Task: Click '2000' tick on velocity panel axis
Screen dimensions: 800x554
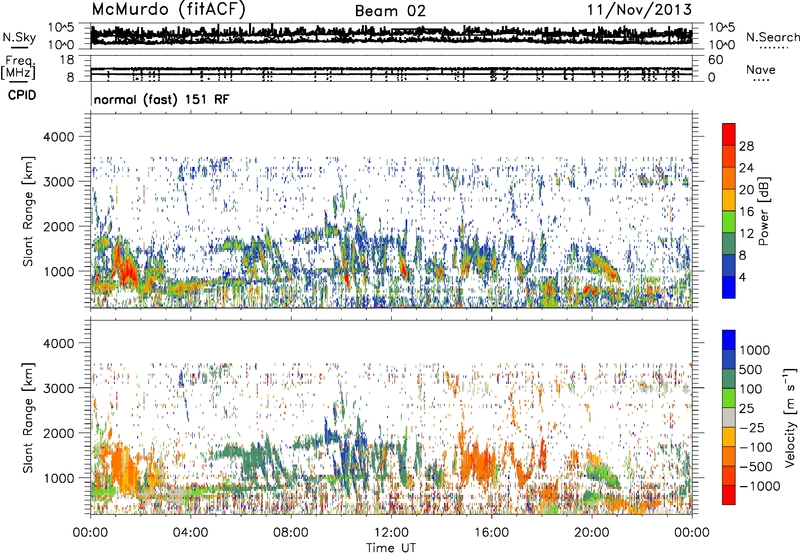Action: point(61,433)
